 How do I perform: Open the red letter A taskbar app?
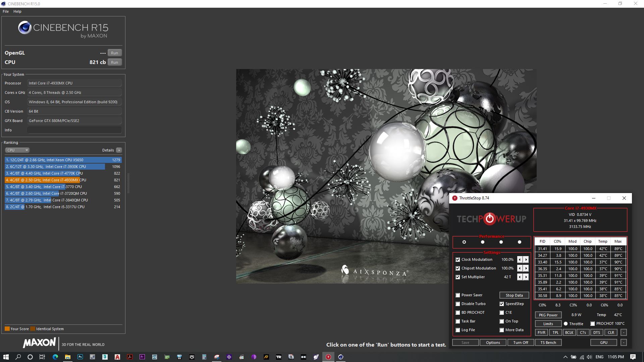117,357
